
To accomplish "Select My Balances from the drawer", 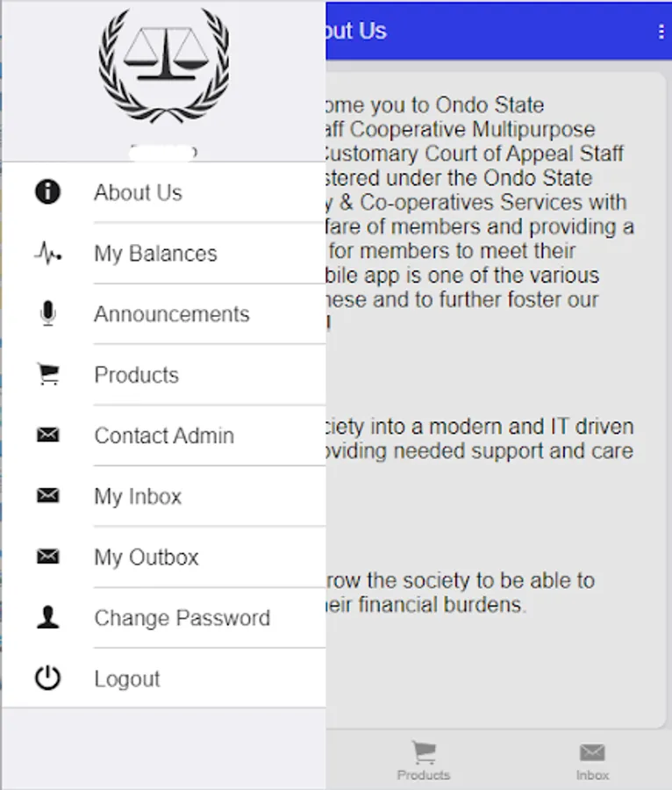I will [x=155, y=254].
